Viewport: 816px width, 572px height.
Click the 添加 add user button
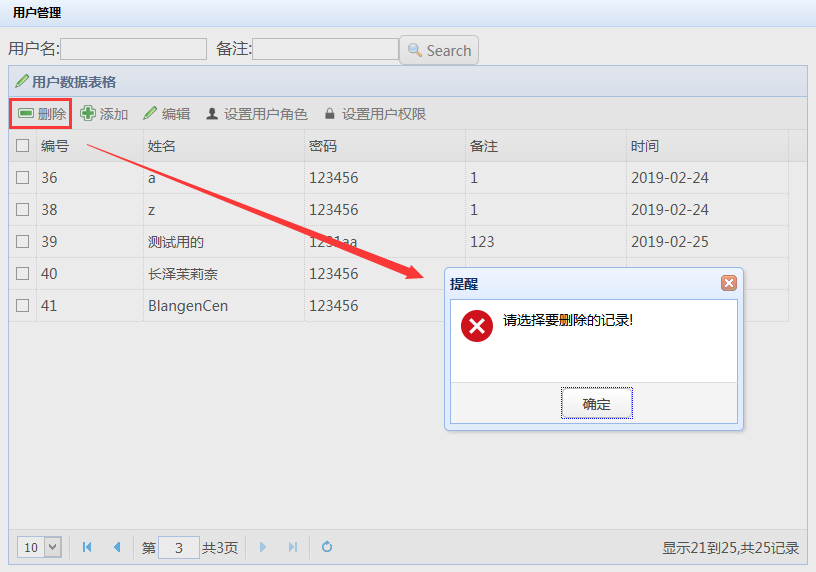(x=104, y=113)
